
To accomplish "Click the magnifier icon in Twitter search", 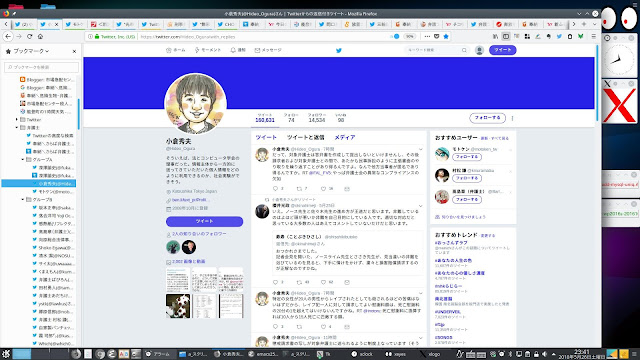I will pos(464,50).
